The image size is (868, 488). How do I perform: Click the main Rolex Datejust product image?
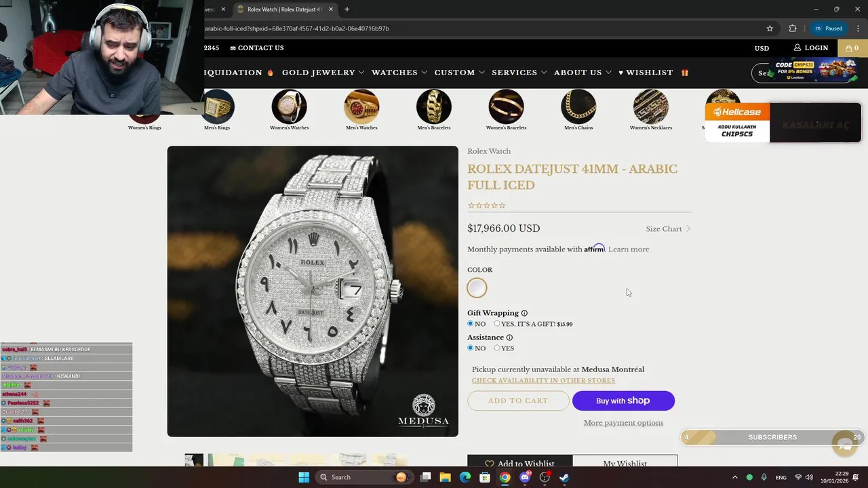click(x=313, y=291)
